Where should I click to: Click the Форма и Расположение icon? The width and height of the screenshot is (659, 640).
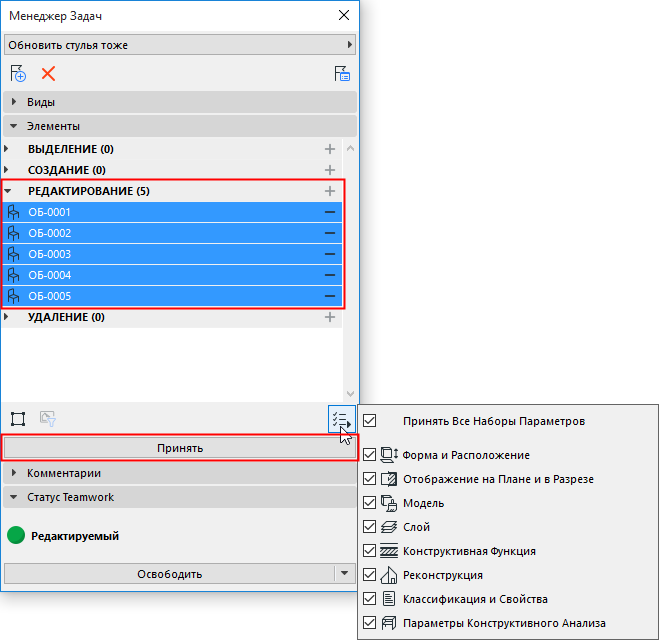coord(389,455)
